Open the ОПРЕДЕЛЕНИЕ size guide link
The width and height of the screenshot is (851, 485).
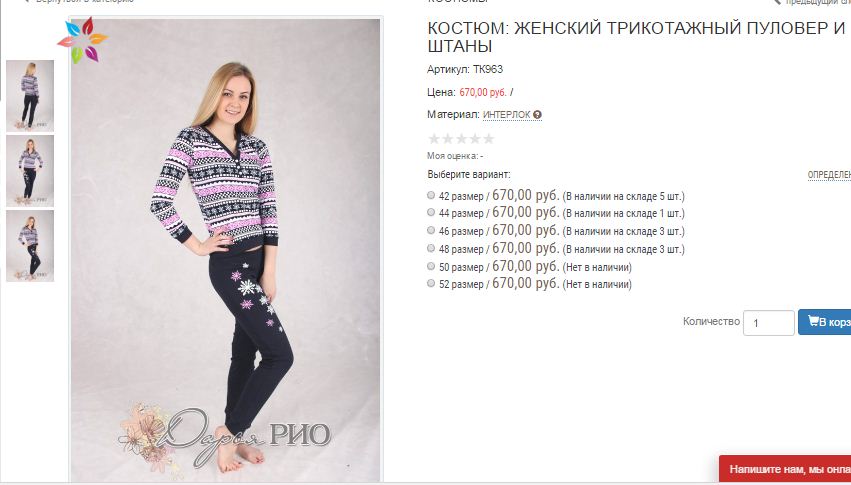tap(829, 175)
